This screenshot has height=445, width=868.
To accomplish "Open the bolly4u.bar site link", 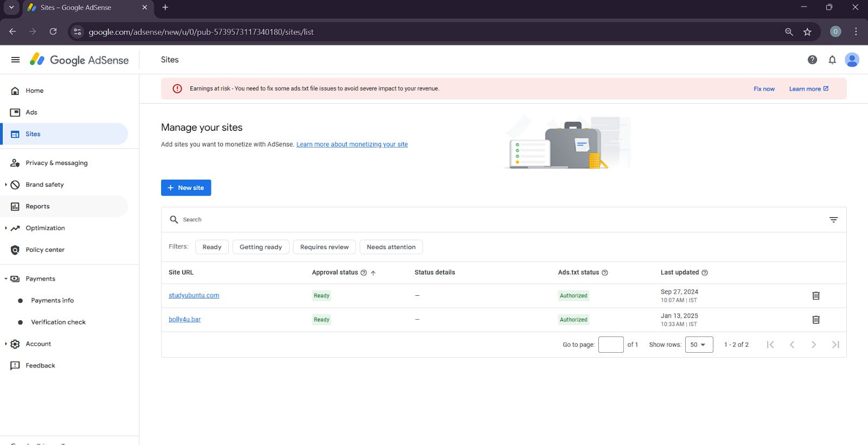I will click(184, 320).
